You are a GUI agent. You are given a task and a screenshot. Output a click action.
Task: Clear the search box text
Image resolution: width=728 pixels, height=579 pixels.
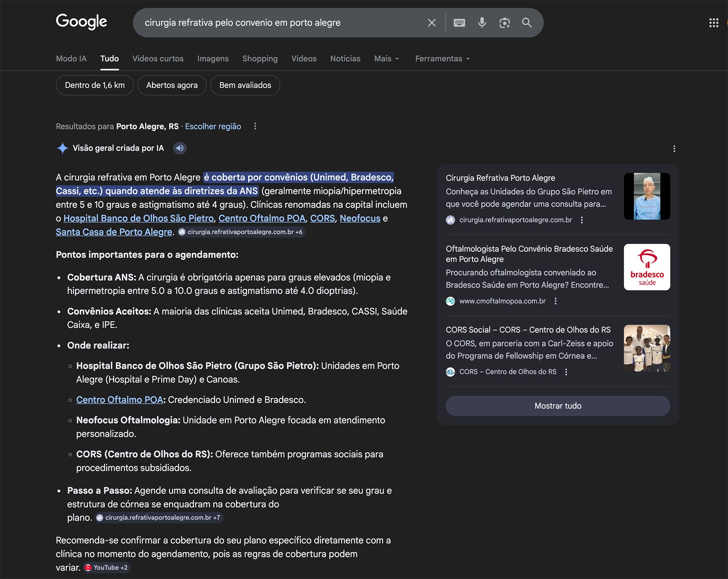432,23
